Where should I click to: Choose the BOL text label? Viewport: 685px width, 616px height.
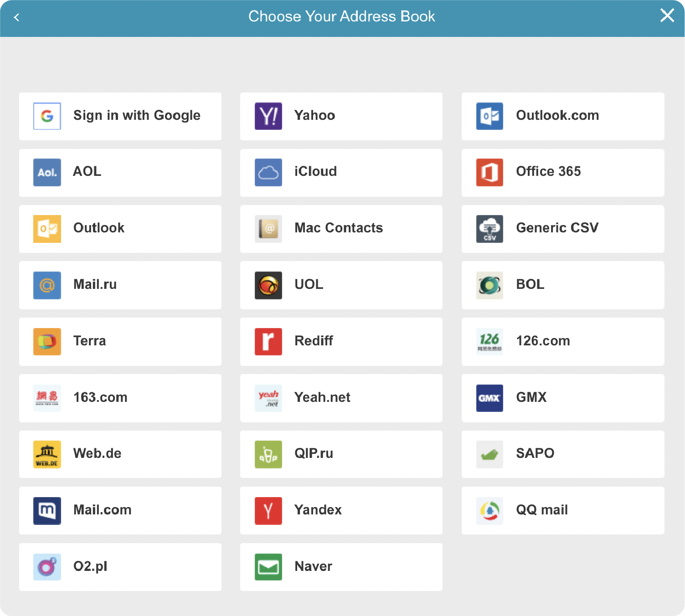tap(530, 284)
